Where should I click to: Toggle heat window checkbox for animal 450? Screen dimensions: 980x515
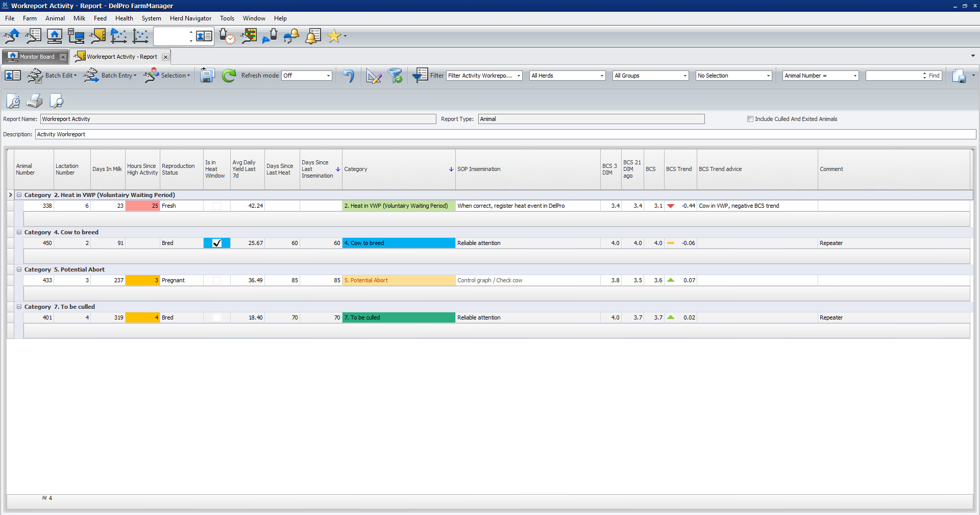217,243
